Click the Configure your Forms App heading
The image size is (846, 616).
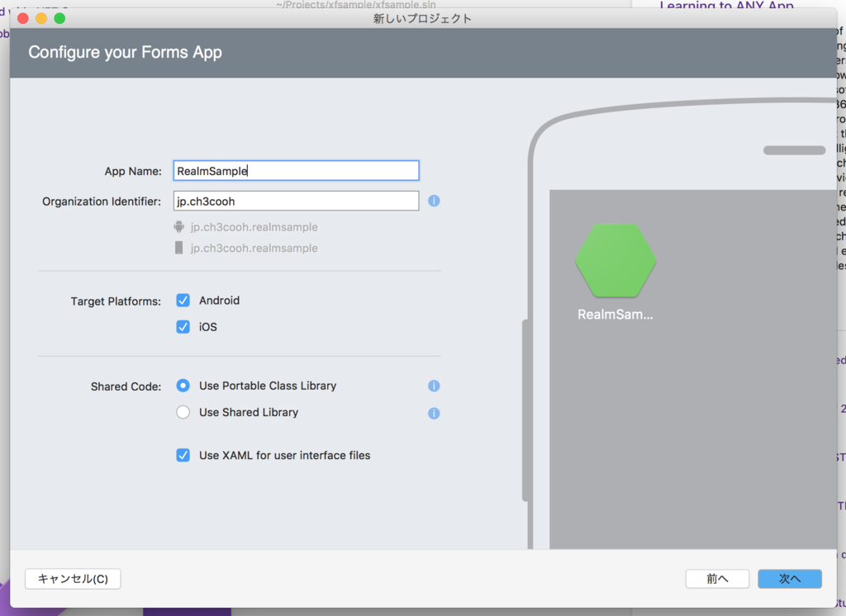point(126,52)
